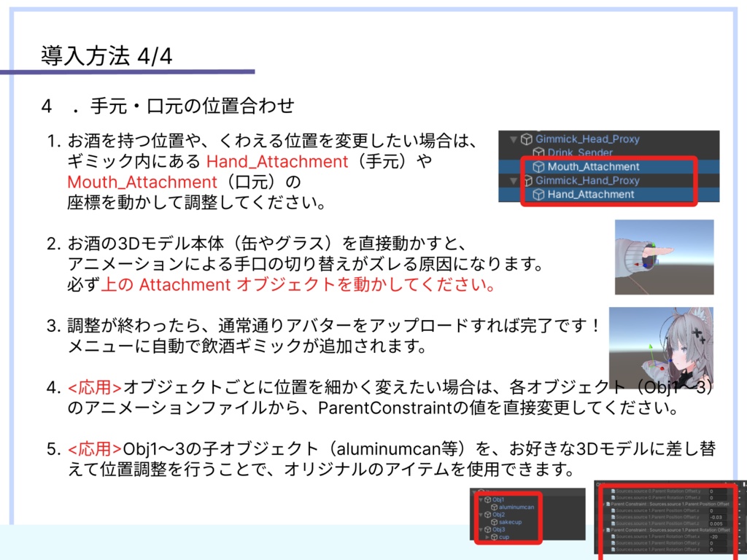
Task: Click the property icon of source 1 Position Offset.x
Action: pos(613,510)
